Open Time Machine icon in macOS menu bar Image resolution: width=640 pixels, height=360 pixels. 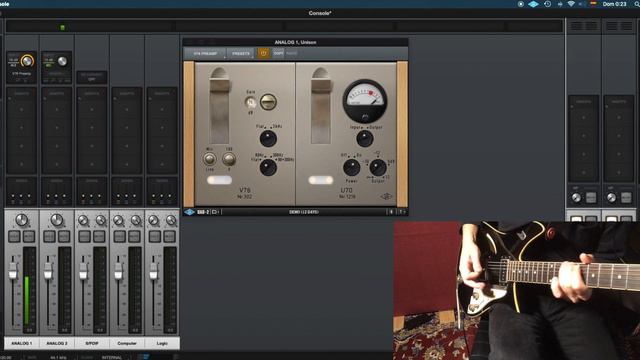(547, 4)
